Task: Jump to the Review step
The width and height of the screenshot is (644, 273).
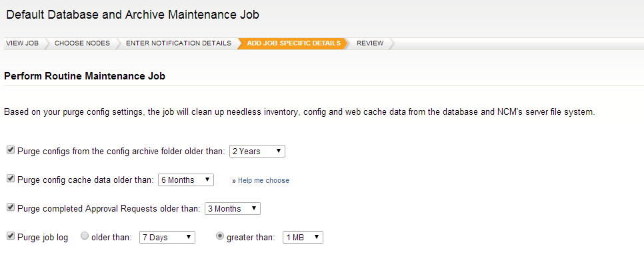Action: point(370,43)
